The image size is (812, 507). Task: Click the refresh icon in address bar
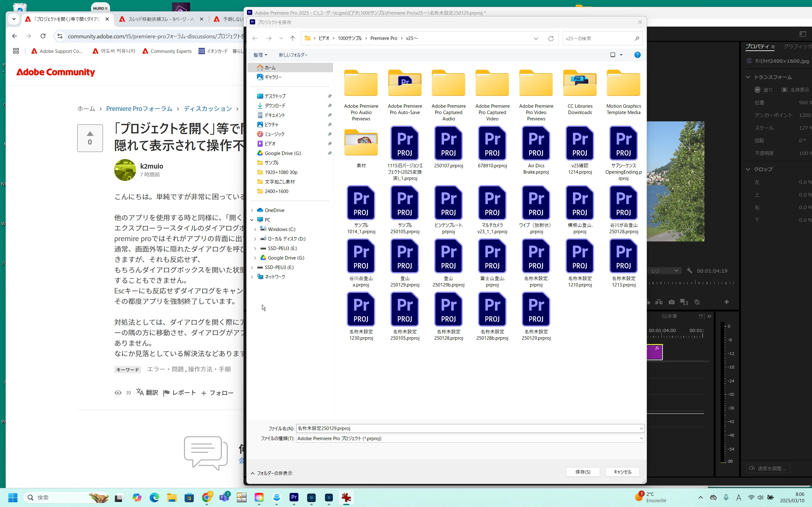[551, 39]
